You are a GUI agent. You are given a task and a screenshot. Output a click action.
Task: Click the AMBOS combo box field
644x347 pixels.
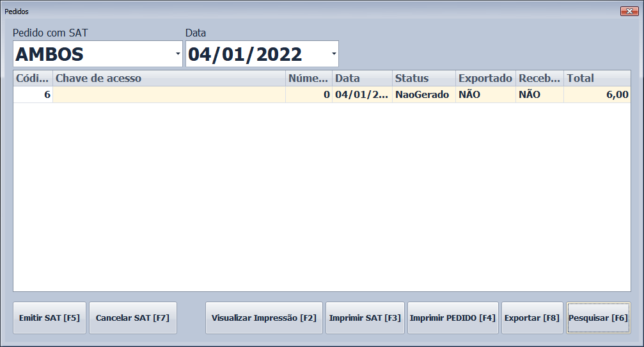pyautogui.click(x=93, y=54)
